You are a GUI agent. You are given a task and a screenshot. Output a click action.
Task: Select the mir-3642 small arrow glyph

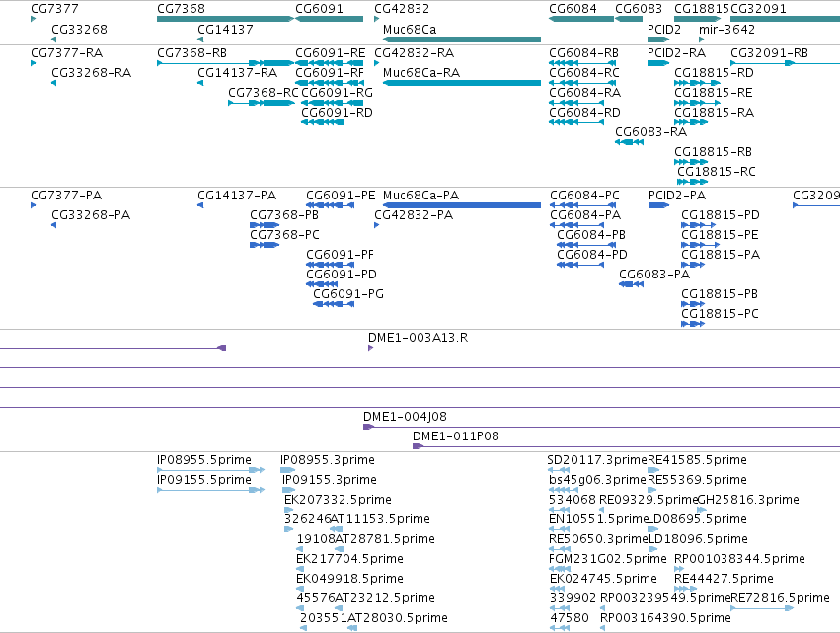[701, 40]
